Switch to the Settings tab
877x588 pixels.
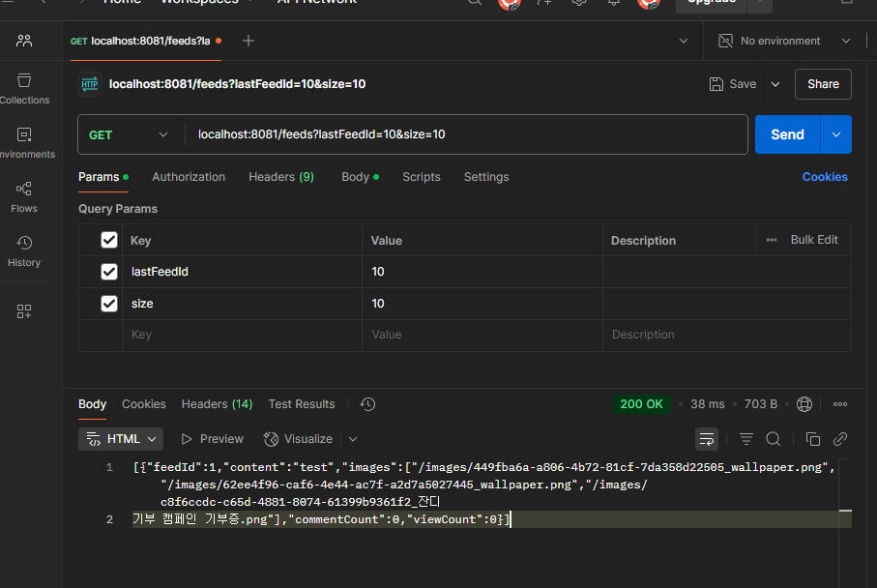pos(486,177)
